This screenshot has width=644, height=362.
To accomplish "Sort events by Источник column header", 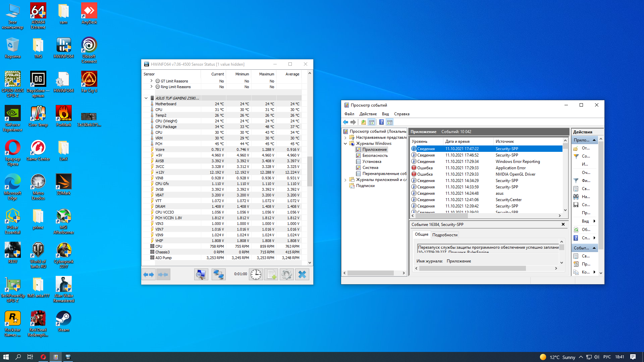I will point(504,141).
